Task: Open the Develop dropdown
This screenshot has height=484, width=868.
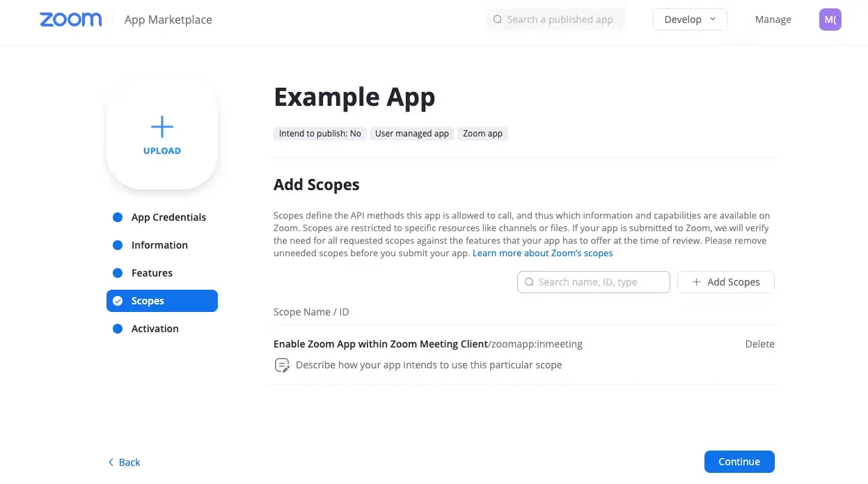Action: [689, 19]
